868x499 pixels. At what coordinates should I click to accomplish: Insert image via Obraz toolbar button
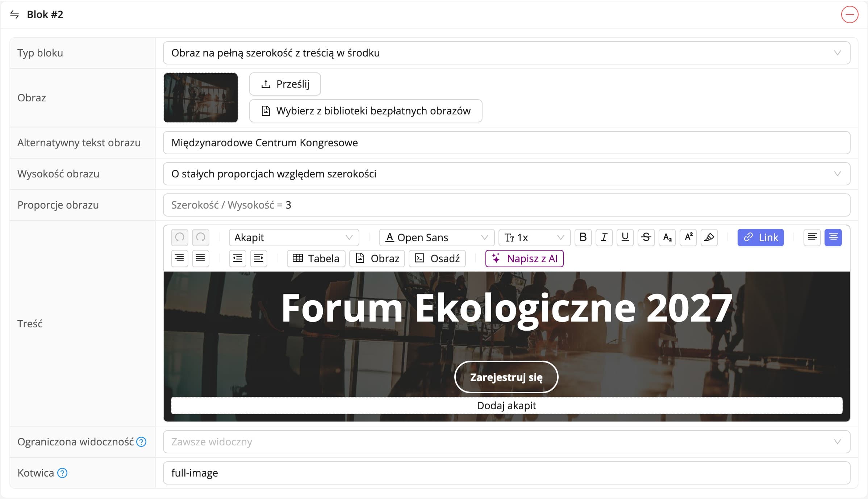point(377,259)
